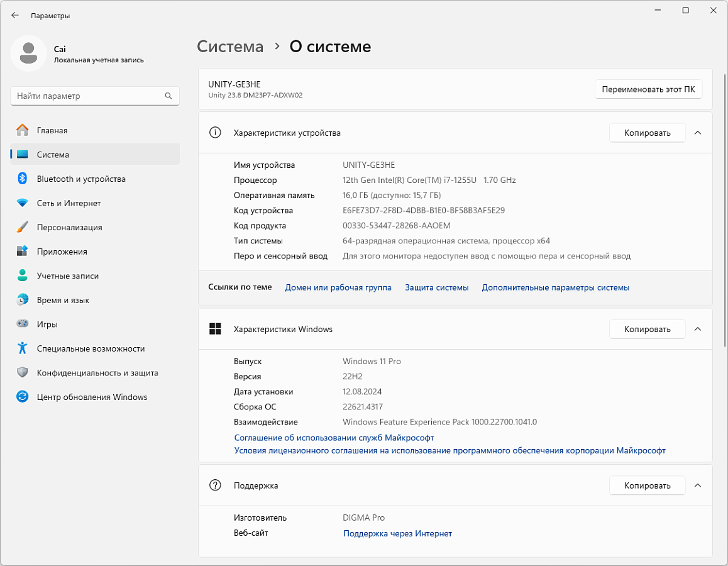Follow the Поддержка через Интернет link
This screenshot has height=566, width=728.
pos(397,533)
